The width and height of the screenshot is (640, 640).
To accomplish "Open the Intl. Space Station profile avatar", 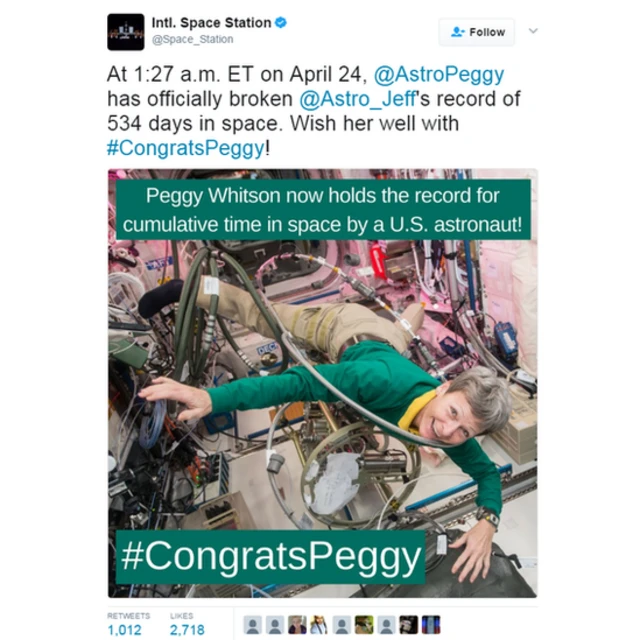I will (125, 32).
